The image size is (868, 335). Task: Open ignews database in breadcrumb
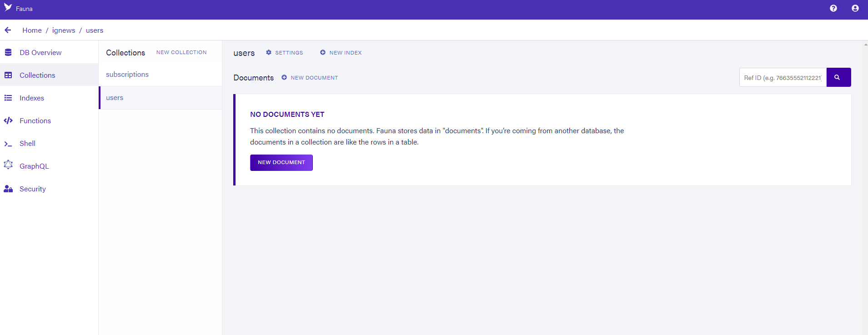click(64, 30)
